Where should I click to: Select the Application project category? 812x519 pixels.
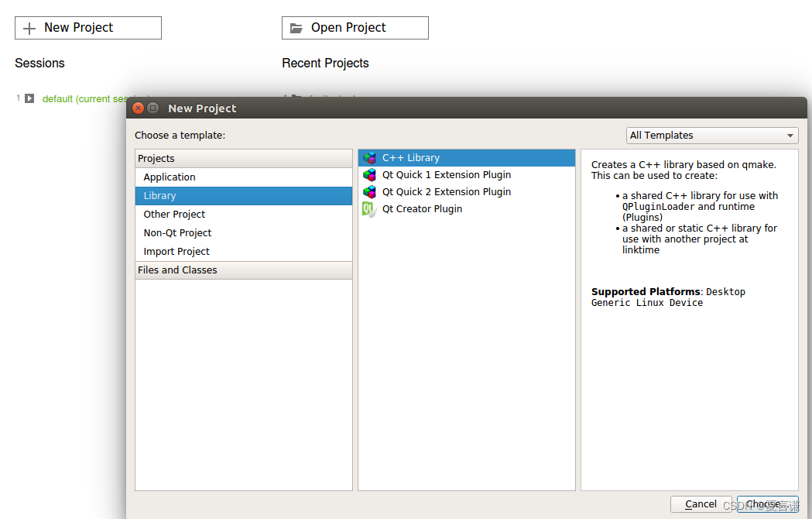(243, 177)
